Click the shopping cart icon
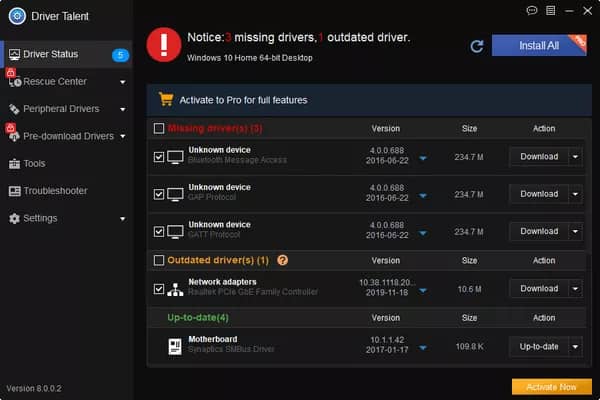 click(x=166, y=99)
